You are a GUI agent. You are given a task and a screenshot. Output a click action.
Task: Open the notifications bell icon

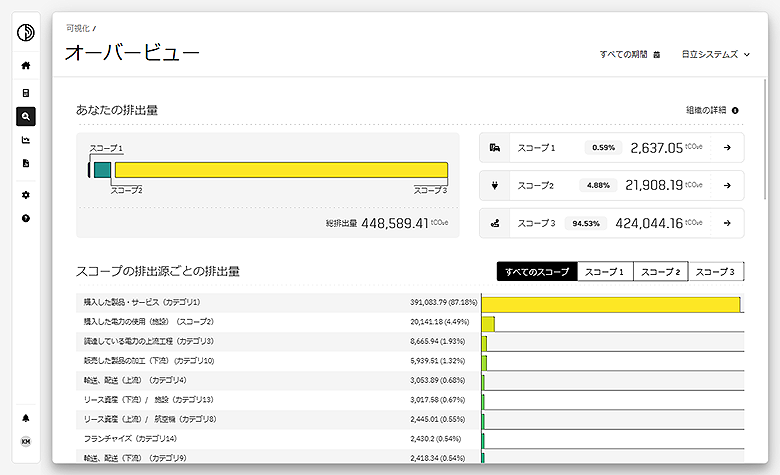tap(26, 418)
